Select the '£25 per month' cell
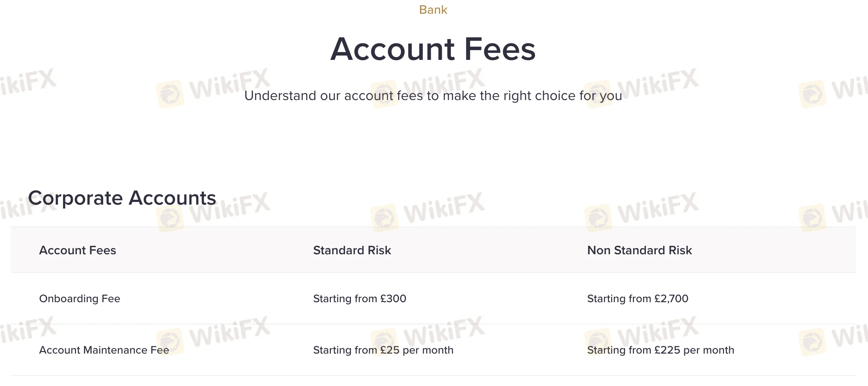The image size is (868, 386). (383, 350)
